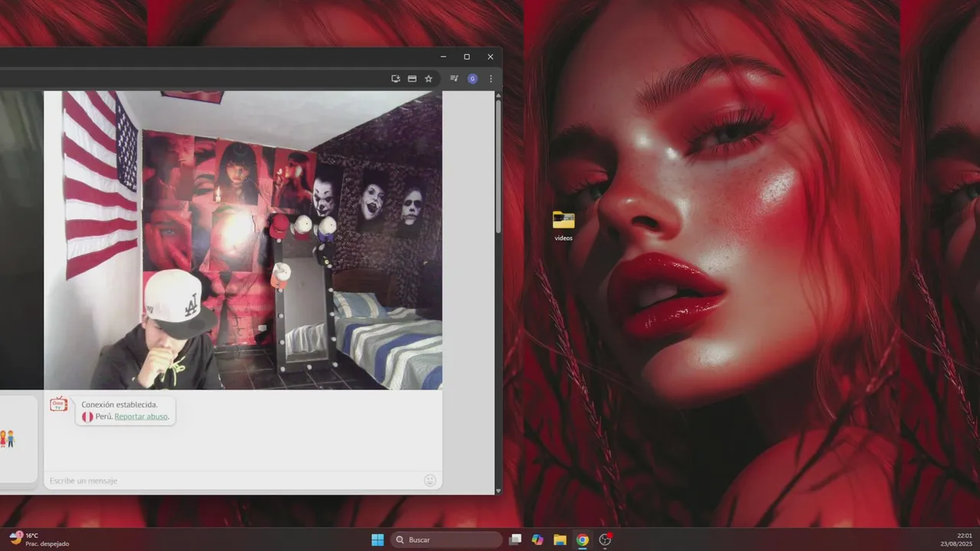Open the Windows Start menu
The image size is (980, 551).
pos(377,540)
